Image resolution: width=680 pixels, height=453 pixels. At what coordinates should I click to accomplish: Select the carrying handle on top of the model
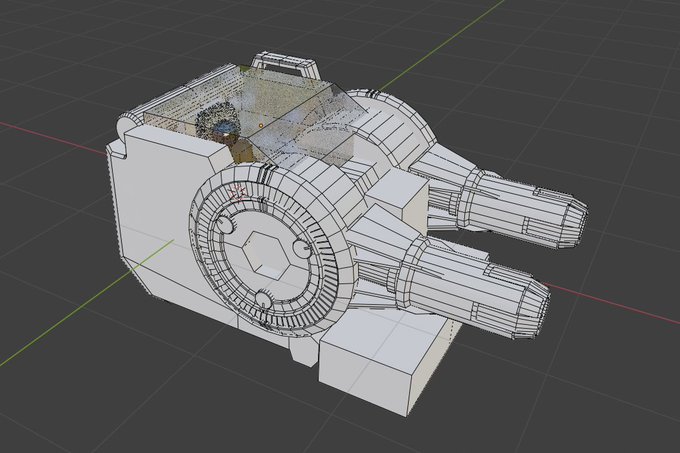click(285, 65)
